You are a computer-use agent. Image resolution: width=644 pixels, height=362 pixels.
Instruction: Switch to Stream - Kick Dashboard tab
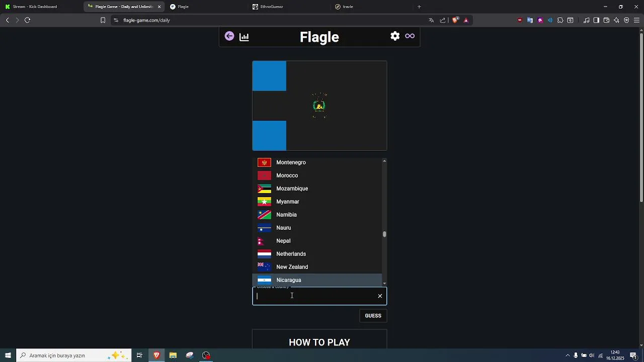tap(40, 7)
